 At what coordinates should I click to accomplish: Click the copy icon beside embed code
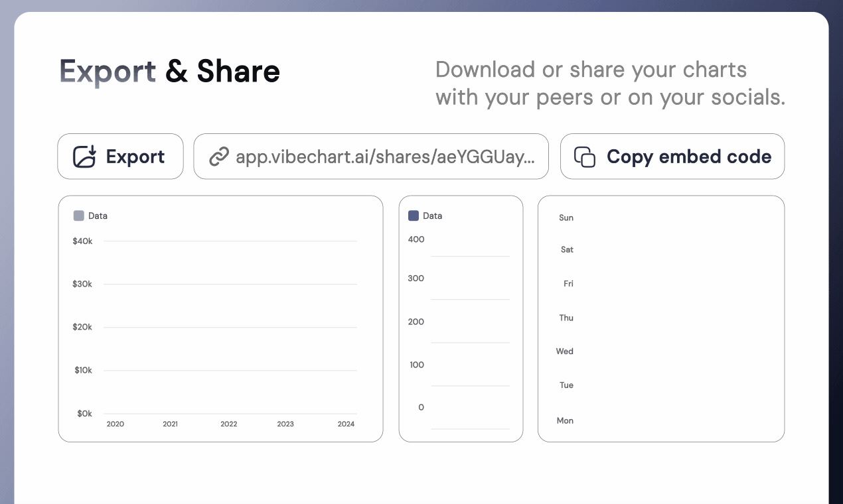pyautogui.click(x=584, y=157)
